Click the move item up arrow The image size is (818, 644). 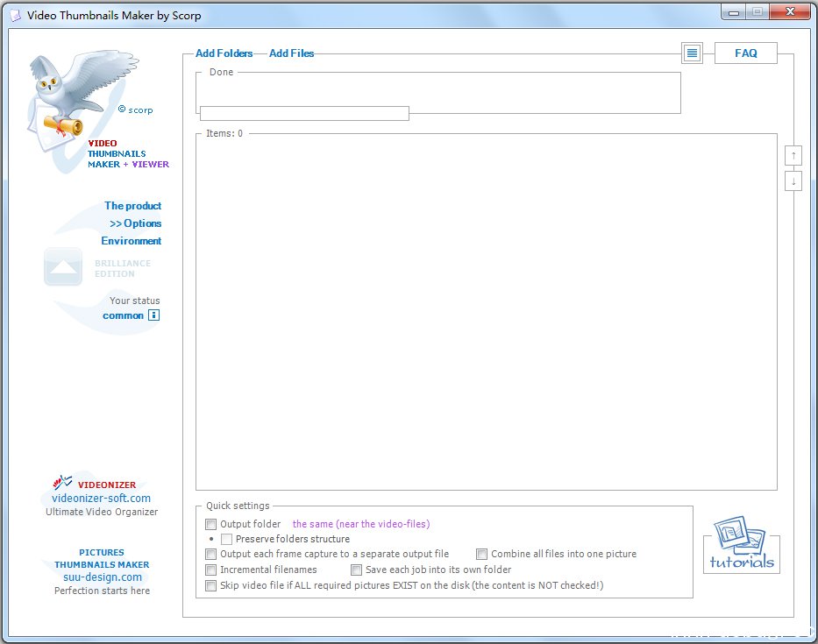click(793, 155)
